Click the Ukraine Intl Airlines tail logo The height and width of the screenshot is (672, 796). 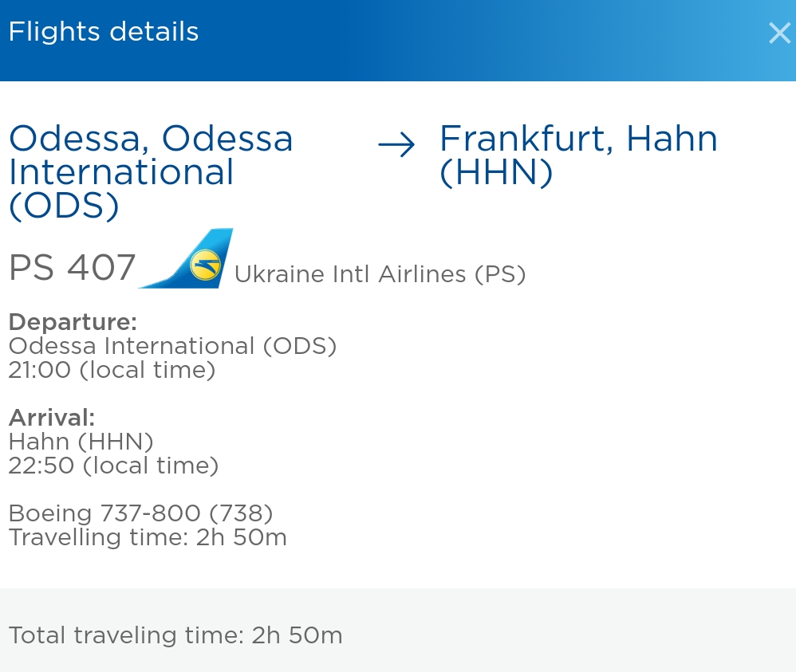(190, 259)
